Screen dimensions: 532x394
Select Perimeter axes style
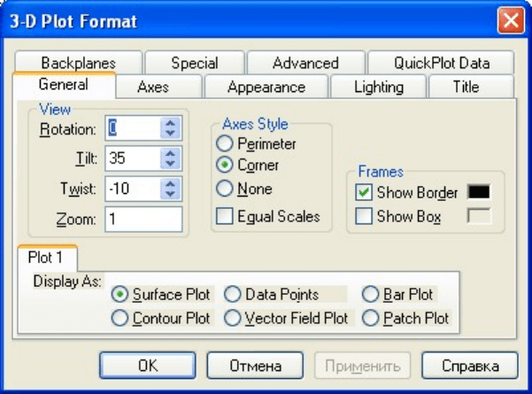coord(225,143)
